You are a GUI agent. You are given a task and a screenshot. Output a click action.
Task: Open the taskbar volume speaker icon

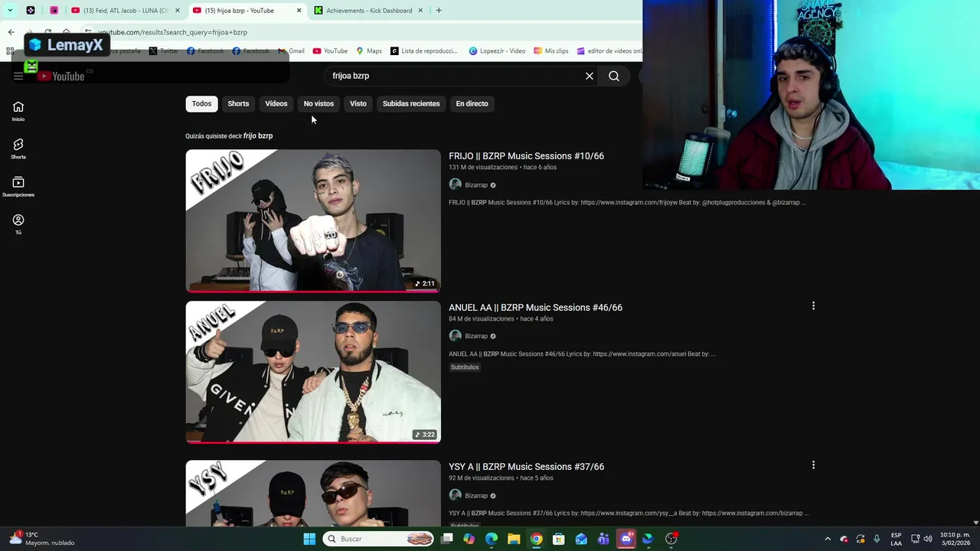point(929,539)
